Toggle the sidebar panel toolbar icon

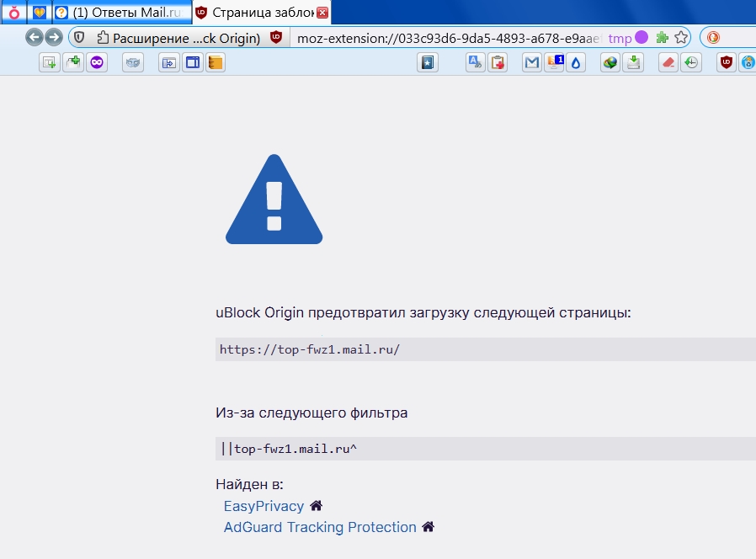(193, 62)
